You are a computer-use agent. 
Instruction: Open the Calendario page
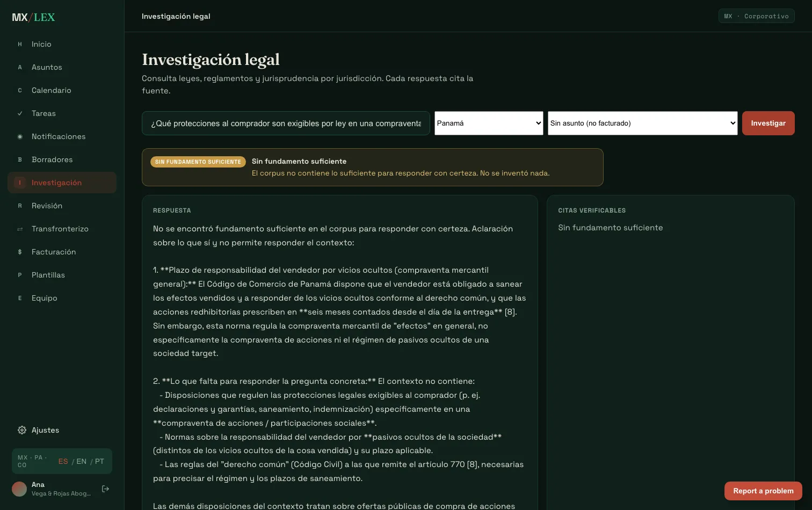62,90
